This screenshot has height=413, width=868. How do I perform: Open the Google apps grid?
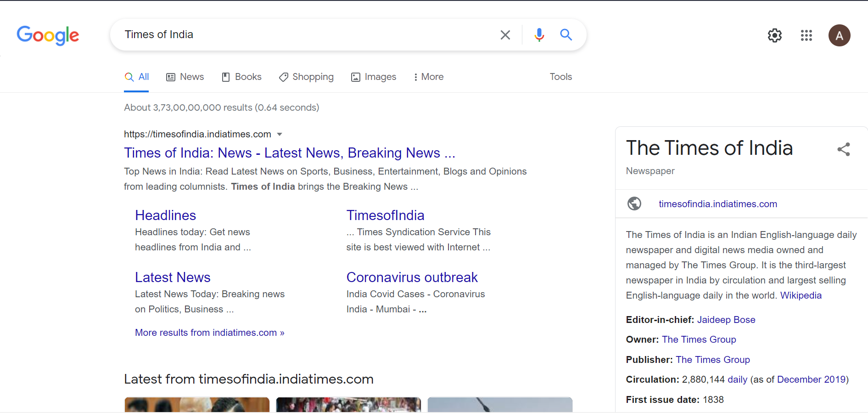coord(806,35)
